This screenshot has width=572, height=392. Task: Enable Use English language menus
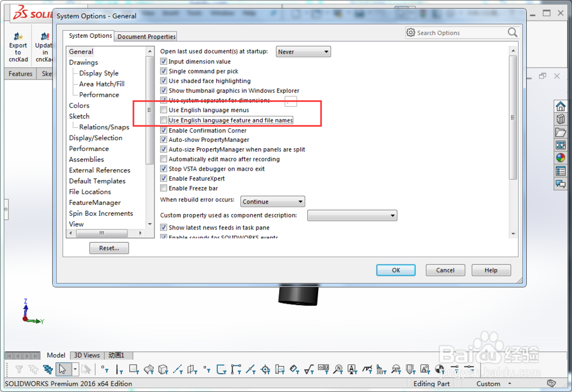(164, 110)
